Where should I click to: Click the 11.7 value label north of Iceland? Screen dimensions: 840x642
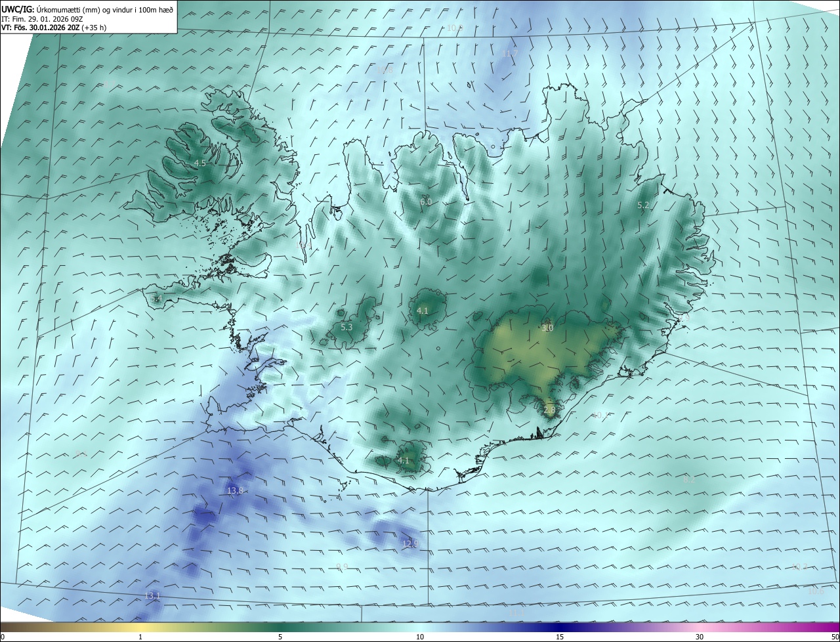510,53
